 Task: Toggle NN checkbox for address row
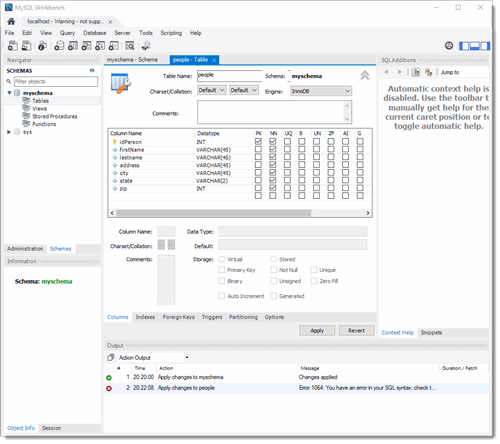[273, 165]
